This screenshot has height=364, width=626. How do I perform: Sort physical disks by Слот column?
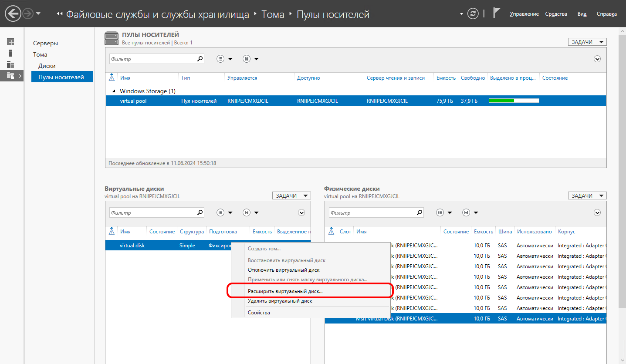pyautogui.click(x=345, y=232)
